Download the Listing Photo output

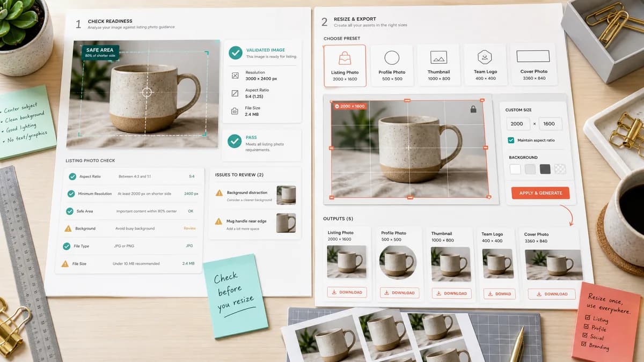pos(347,292)
